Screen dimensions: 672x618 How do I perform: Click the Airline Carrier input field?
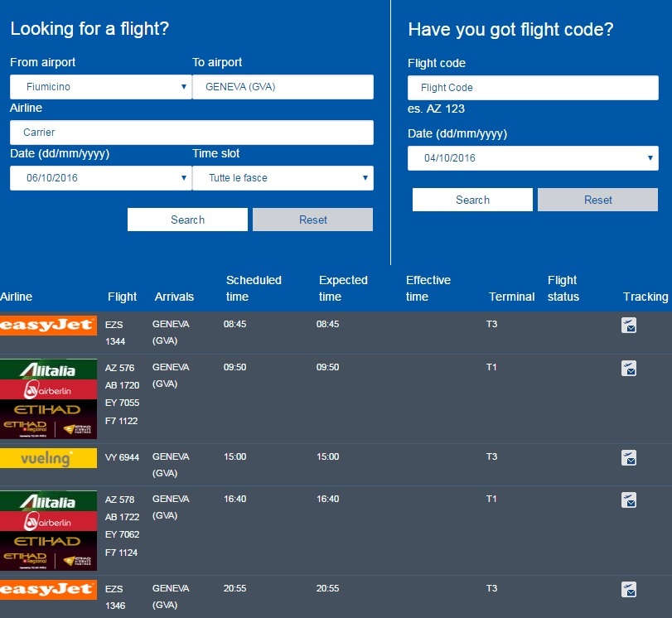(191, 133)
